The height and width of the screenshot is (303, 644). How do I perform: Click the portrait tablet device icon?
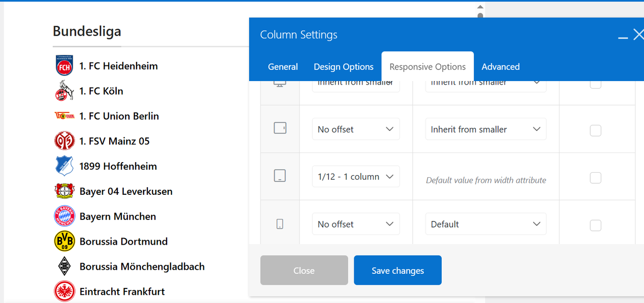(280, 176)
